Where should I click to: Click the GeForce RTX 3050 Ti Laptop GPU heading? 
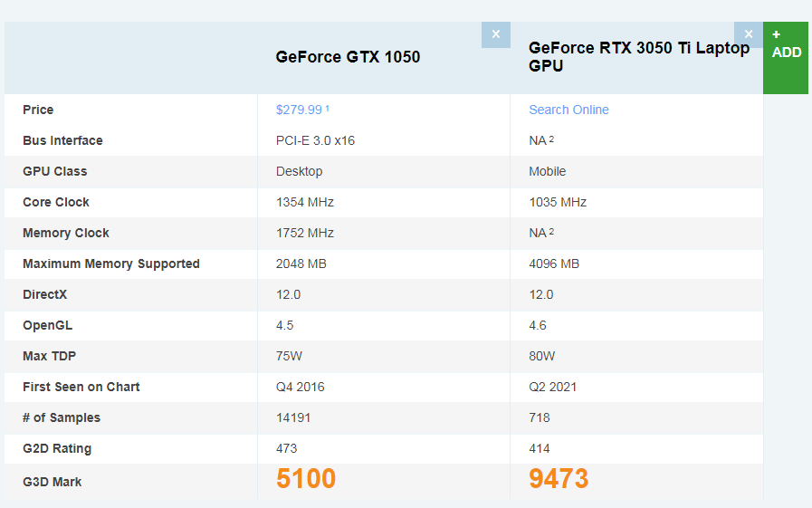click(639, 57)
